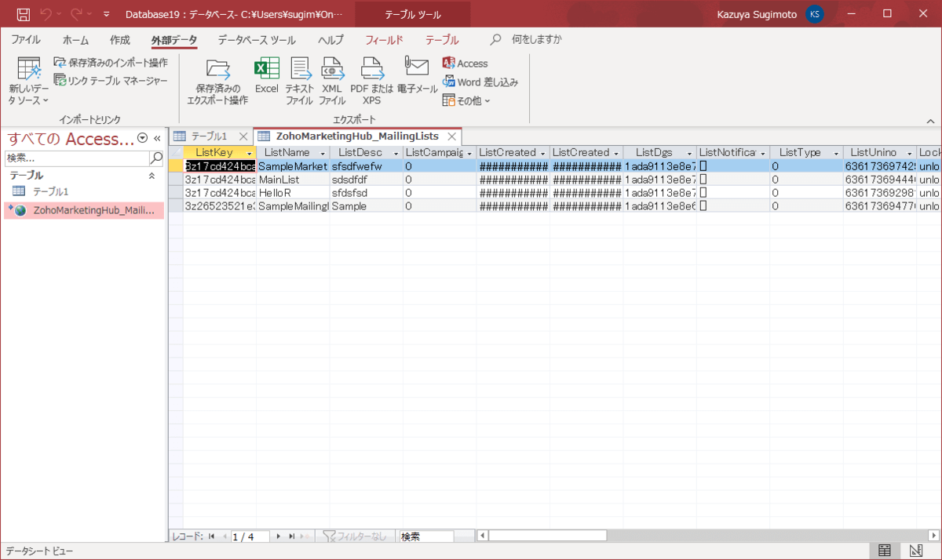Collapse the ribbon with the chevron

[x=930, y=121]
